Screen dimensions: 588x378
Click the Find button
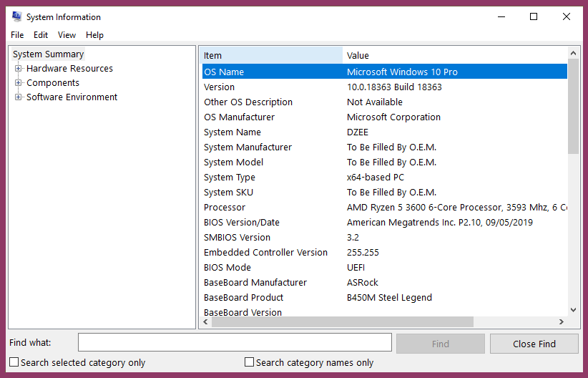440,344
